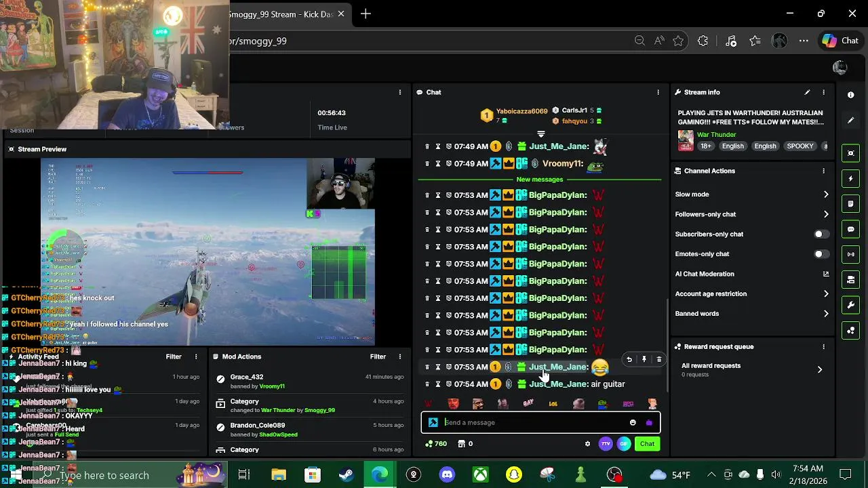Open the Stream info edit pencil

point(807,92)
